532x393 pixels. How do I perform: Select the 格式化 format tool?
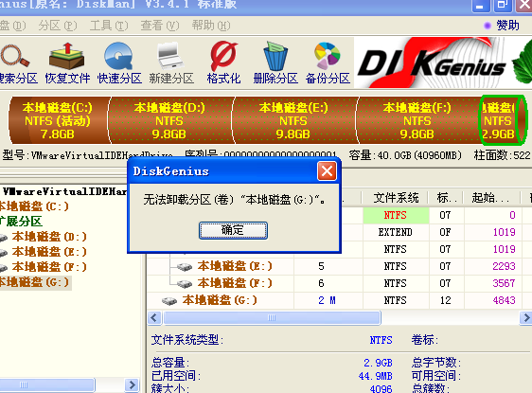223,56
